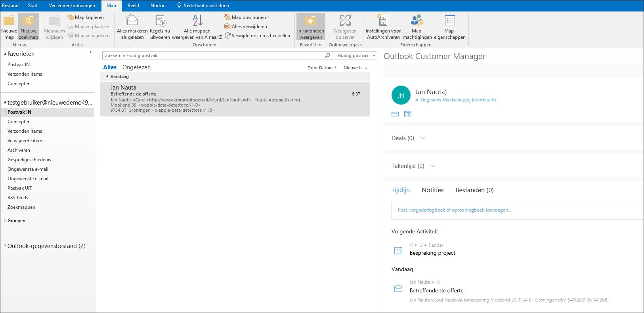
Task: Click the envelope icon under Jan Nauta
Action: [395, 114]
